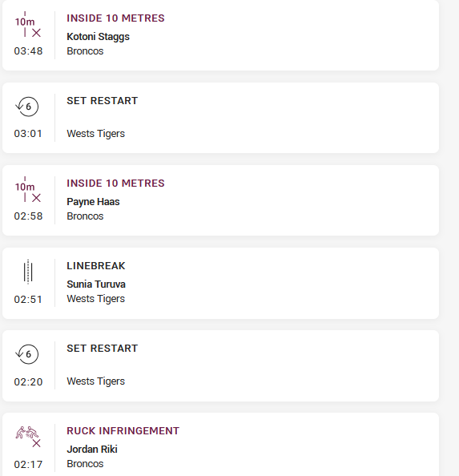Click the 02:20 timestamp

click(28, 382)
